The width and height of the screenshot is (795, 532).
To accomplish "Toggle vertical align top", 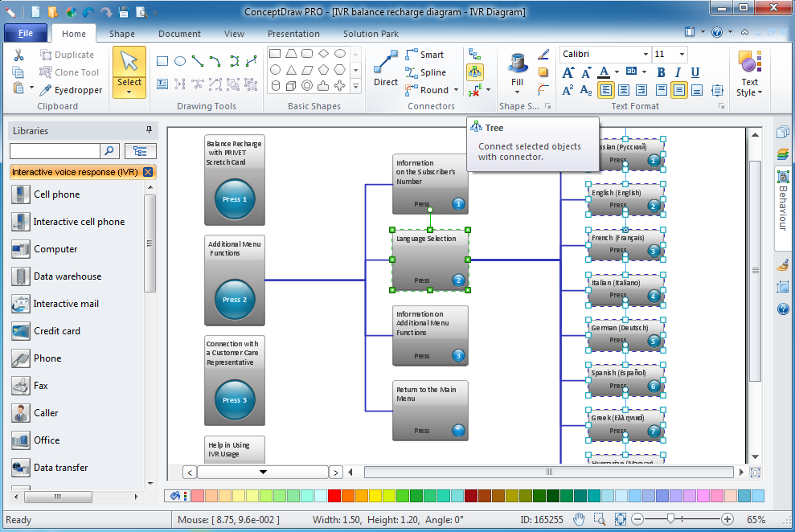I will click(661, 90).
